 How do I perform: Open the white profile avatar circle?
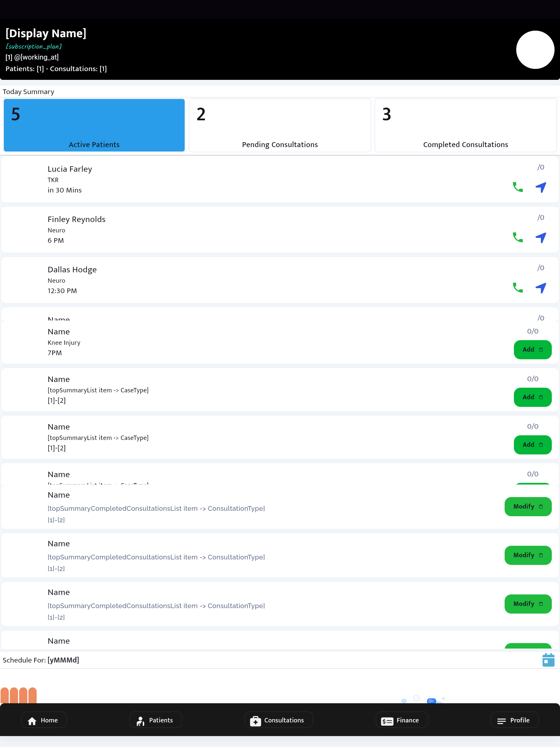click(x=535, y=50)
